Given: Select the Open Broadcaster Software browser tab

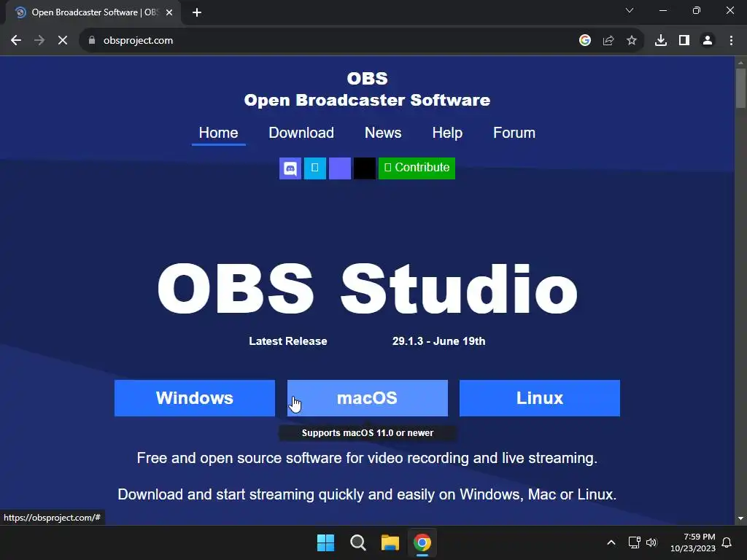Looking at the screenshot, I should (93, 12).
